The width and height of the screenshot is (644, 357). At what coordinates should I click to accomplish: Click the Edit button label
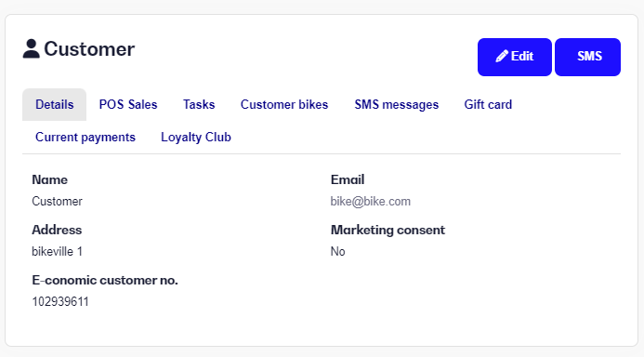pyautogui.click(x=522, y=57)
